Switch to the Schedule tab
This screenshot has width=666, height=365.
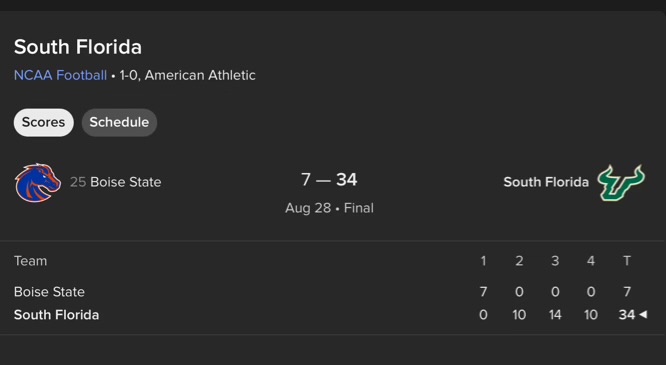pyautogui.click(x=119, y=122)
